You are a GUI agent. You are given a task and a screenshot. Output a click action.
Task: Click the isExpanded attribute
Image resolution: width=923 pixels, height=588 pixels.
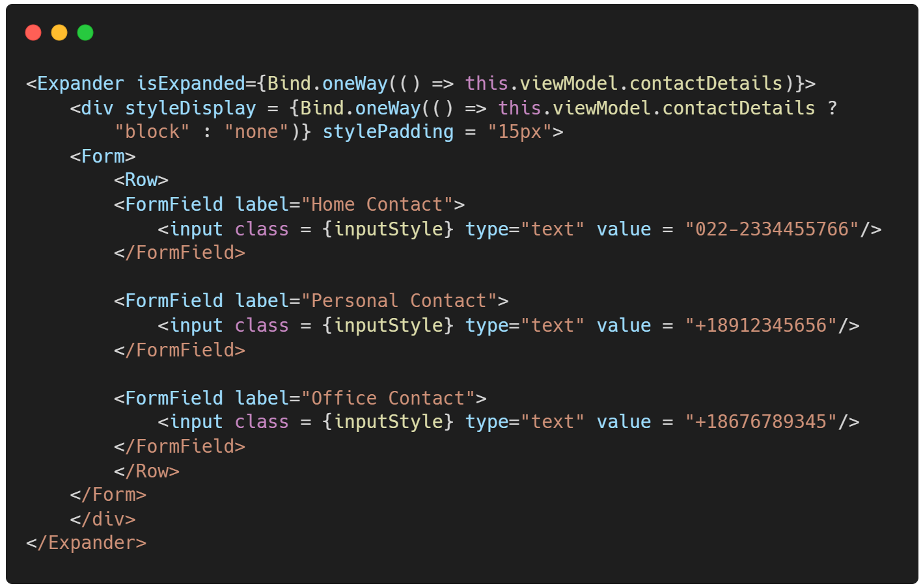191,84
